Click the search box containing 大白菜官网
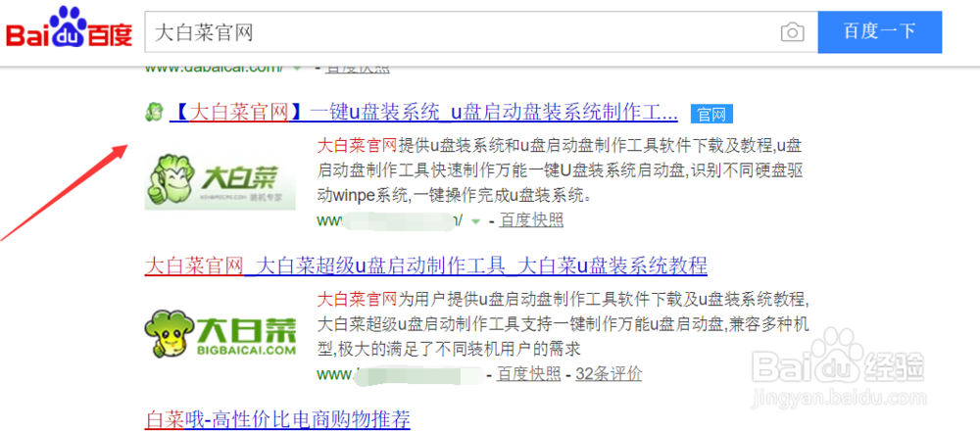 click(481, 32)
